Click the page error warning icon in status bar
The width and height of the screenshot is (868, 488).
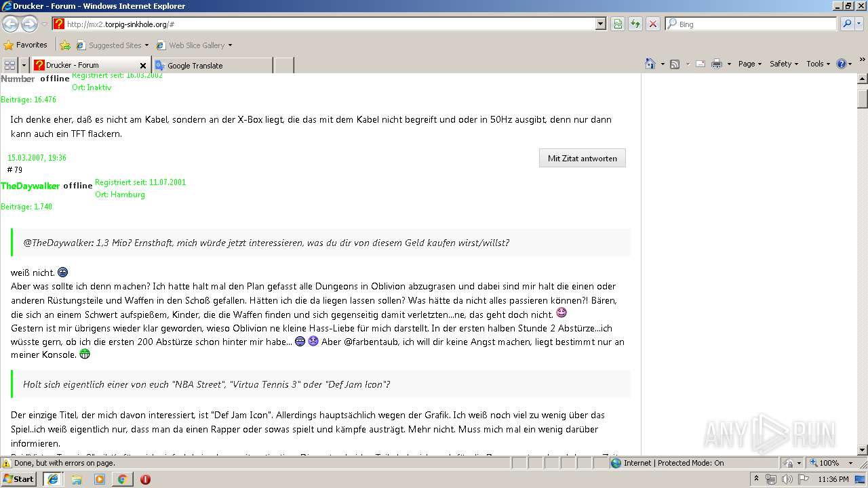click(x=7, y=463)
